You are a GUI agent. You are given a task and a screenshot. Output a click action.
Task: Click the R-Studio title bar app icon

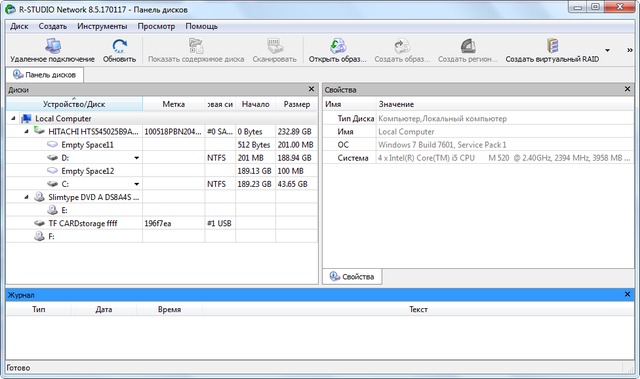(x=11, y=9)
